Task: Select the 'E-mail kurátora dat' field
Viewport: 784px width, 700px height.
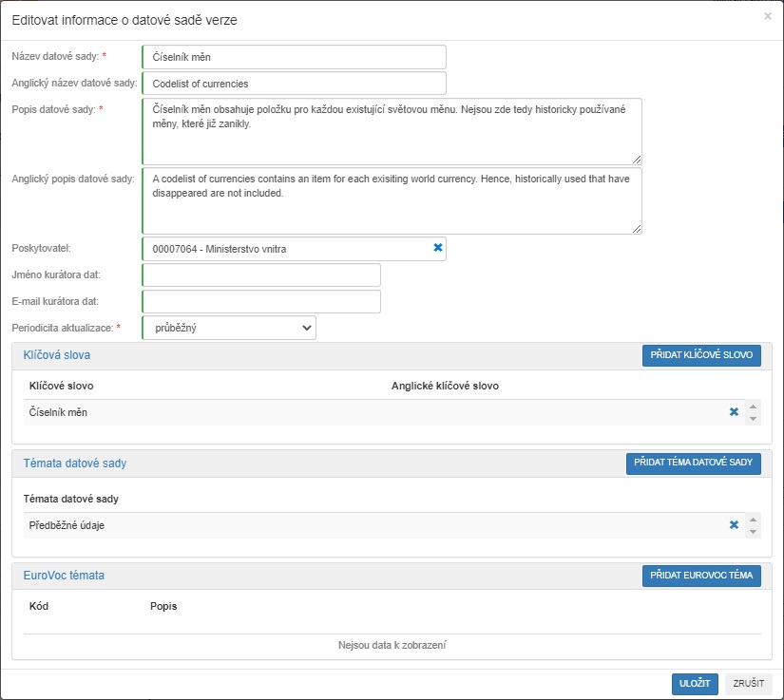Action: click(x=261, y=302)
